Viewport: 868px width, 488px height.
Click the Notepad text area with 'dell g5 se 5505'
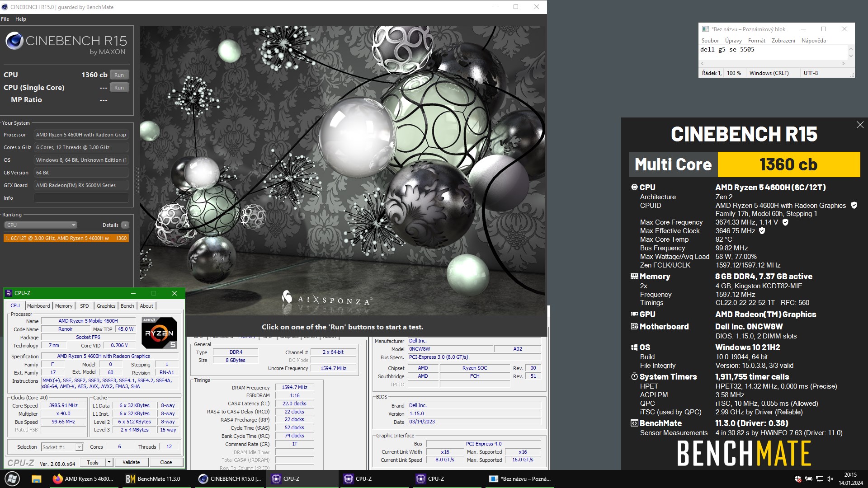tap(773, 52)
